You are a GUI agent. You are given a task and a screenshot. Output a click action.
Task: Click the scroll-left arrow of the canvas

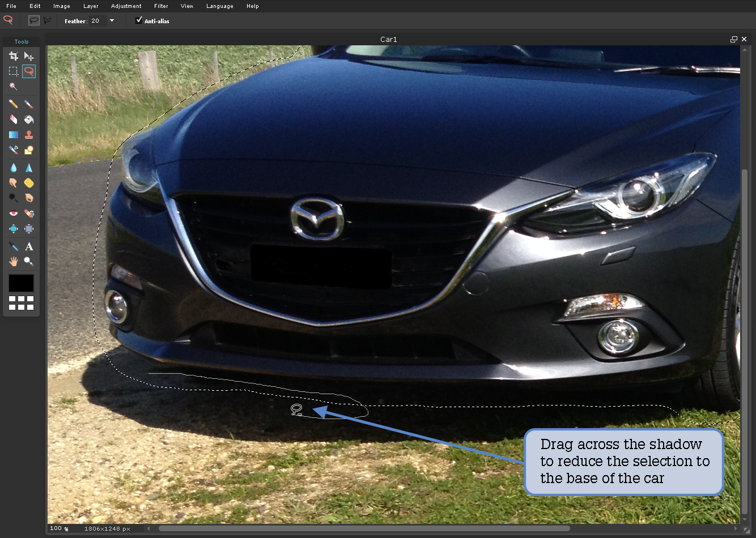click(148, 528)
